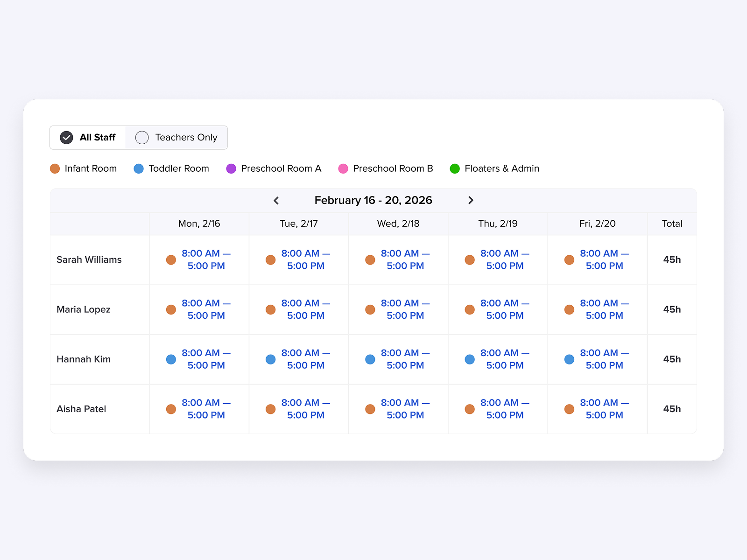Open Hannah Kim Wednesday 2/18 shift

click(x=398, y=359)
